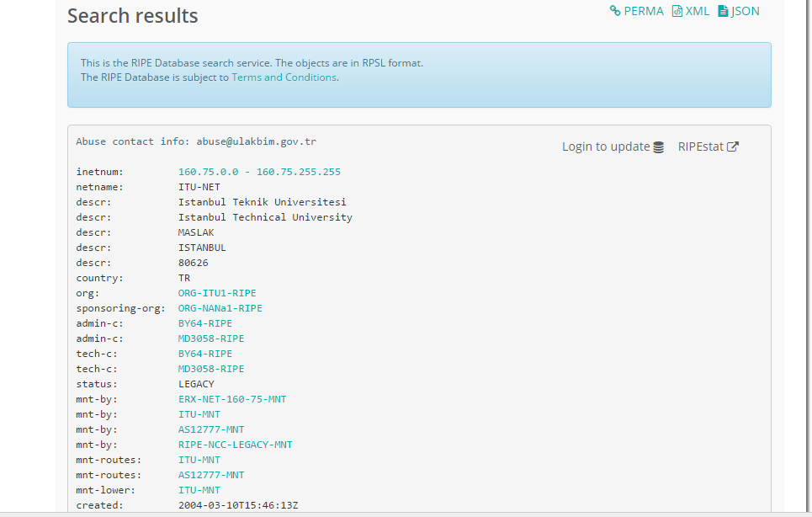This screenshot has height=517, width=812.
Task: Open Terms and Conditions link
Action: tap(284, 77)
